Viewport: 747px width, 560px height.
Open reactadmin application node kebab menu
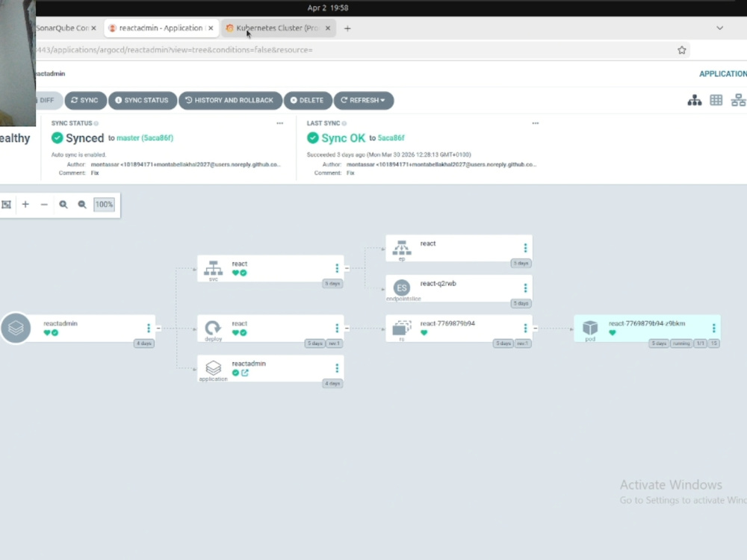(337, 368)
